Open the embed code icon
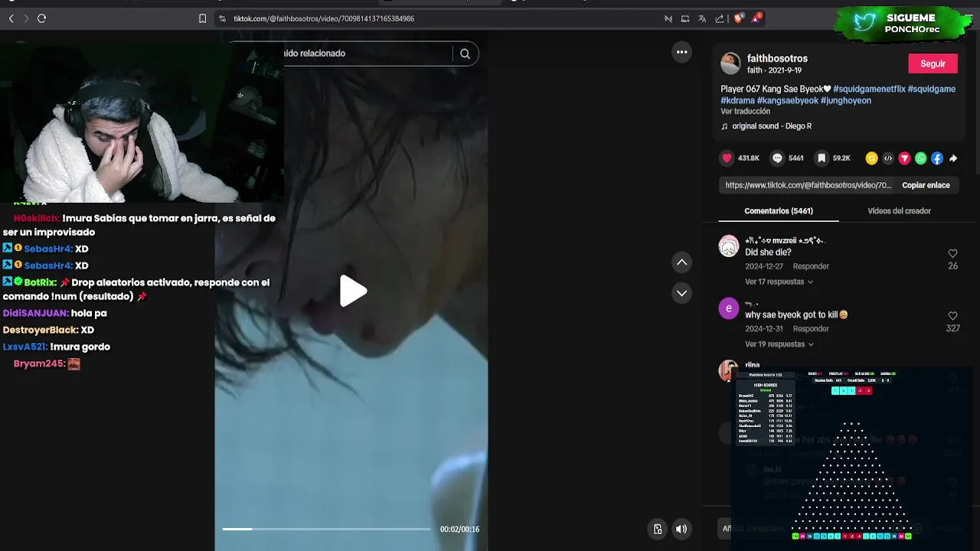The width and height of the screenshot is (980, 551). 887,158
